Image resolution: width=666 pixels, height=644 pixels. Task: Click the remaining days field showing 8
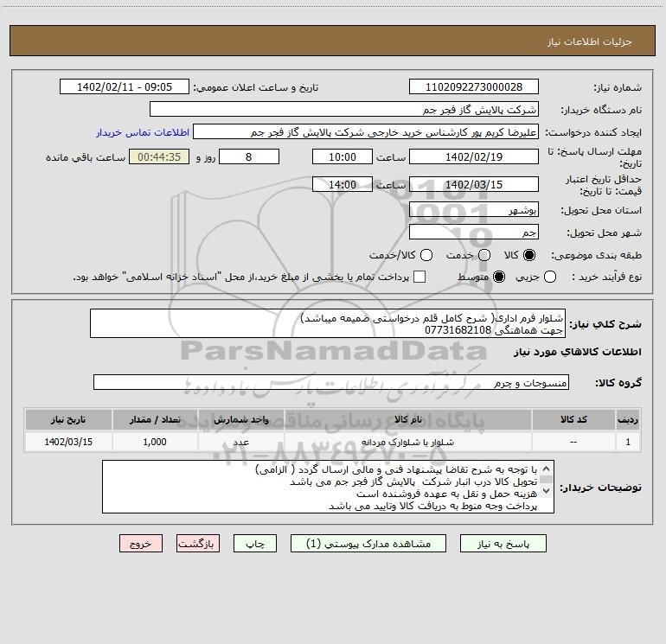[x=249, y=156]
